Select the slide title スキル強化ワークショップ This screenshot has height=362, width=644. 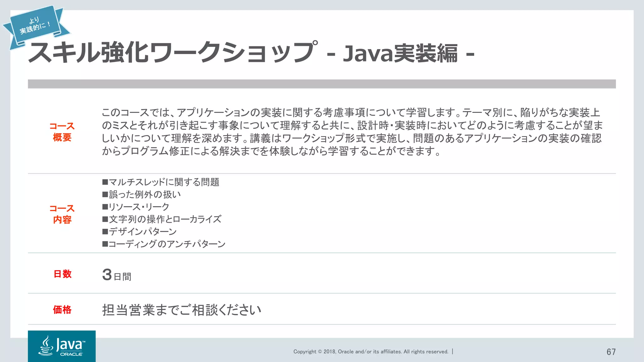click(173, 52)
